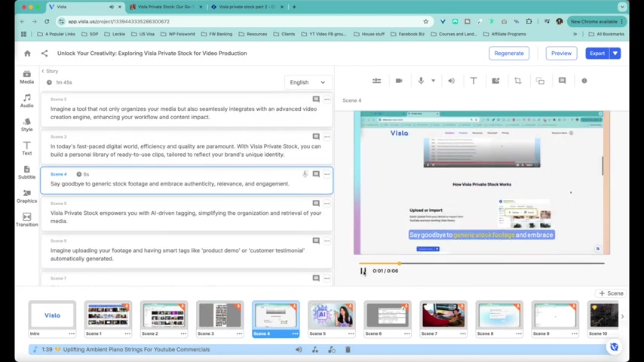644x362 pixels.
Task: Click Scene 4 microphone icon
Action: click(305, 174)
